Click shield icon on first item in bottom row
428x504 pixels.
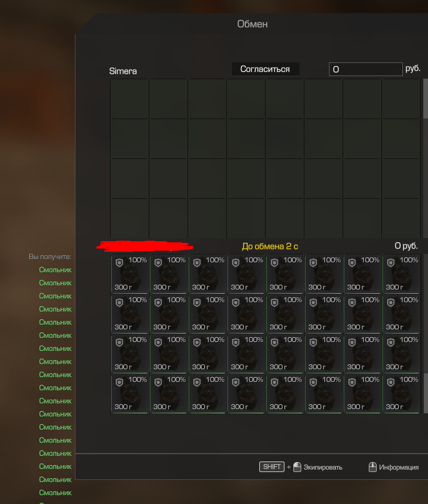click(x=119, y=382)
